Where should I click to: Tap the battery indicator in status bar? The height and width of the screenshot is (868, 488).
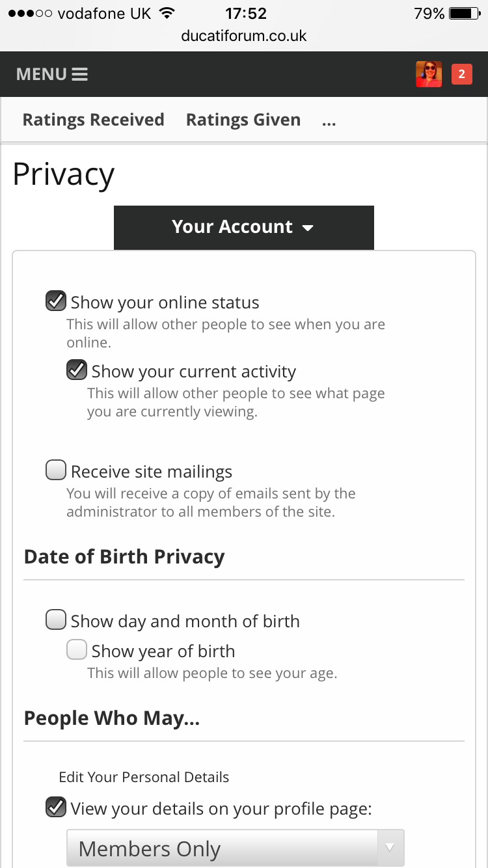pos(464,14)
